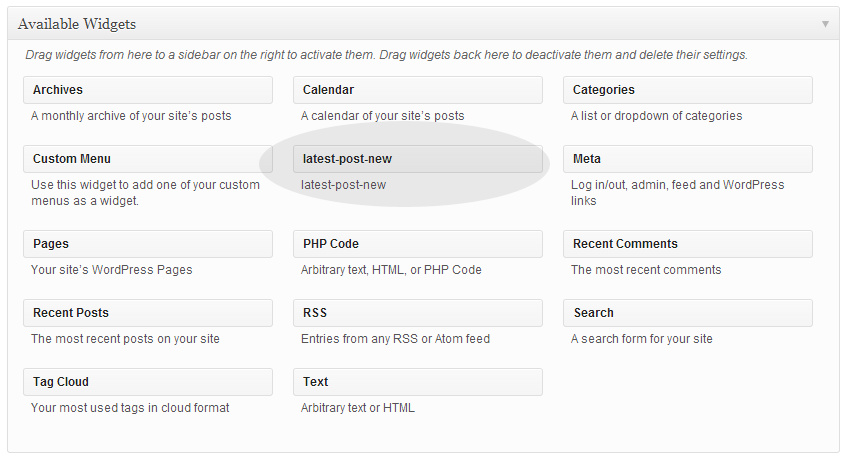Screen dimensions: 851x457
Task: Pick the Custom Menu widget
Action: pyautogui.click(x=148, y=158)
